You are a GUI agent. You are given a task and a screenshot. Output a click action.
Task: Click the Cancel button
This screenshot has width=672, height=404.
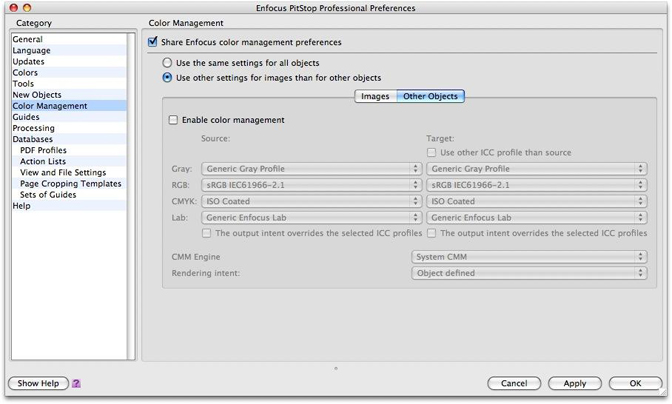tap(514, 383)
